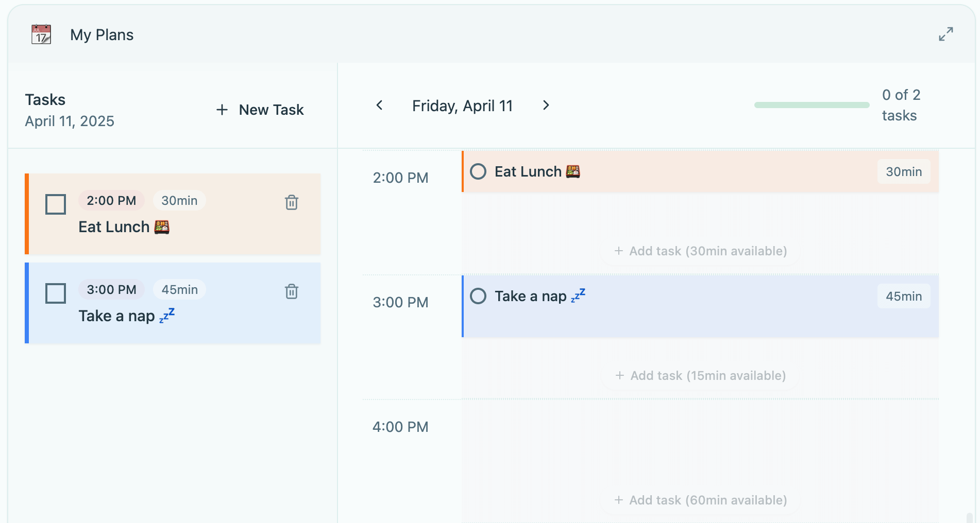
Task: Click the My Plans title
Action: point(102,34)
